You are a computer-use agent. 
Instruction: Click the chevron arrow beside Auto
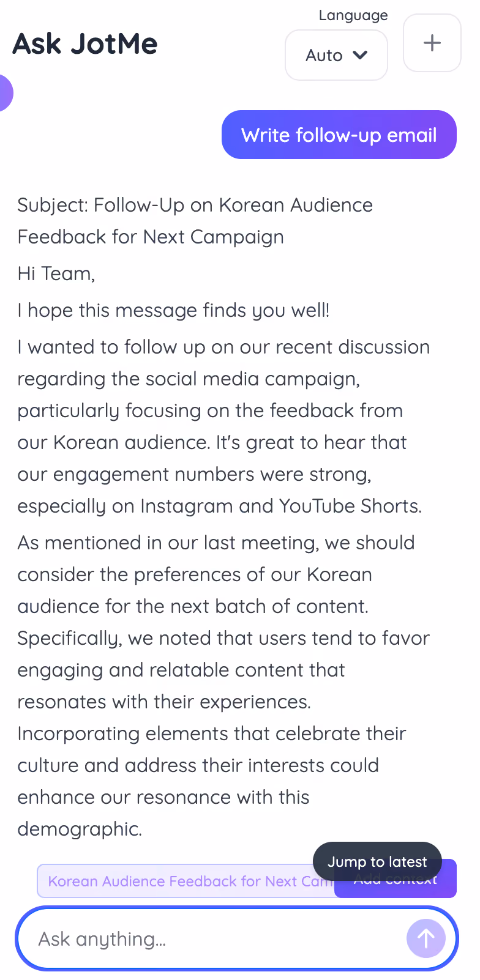pos(361,55)
